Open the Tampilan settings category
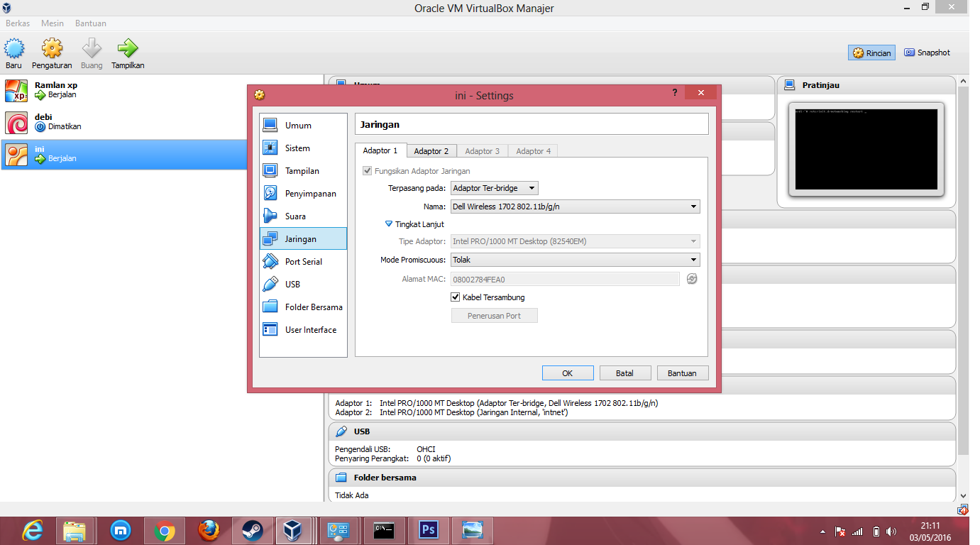 (x=303, y=170)
